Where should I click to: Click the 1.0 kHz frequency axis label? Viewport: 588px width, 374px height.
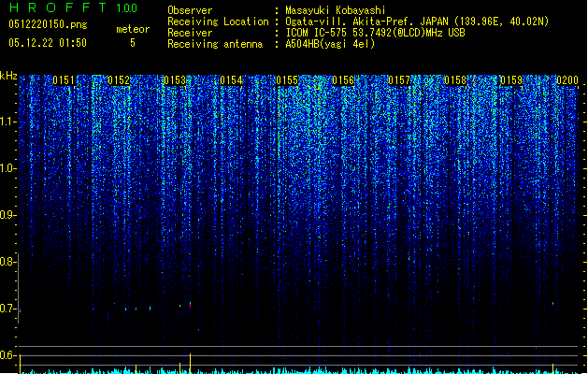click(7, 168)
